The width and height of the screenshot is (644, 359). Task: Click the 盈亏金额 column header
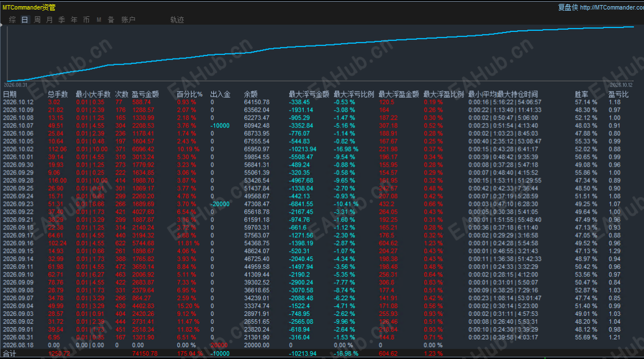coord(145,94)
